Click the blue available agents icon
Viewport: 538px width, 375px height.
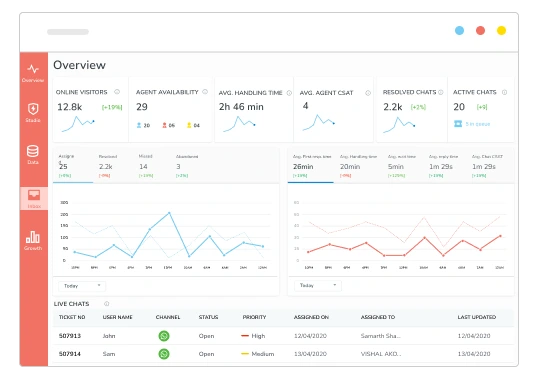(139, 125)
